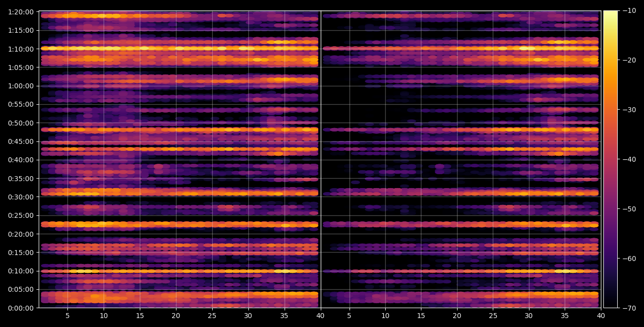Select the 1:20:00 y-axis tick label
The width and height of the screenshot is (644, 327).
coord(22,12)
